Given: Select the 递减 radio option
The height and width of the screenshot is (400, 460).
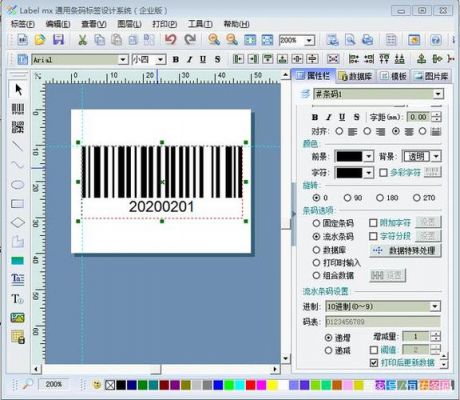Looking at the screenshot, I should tap(328, 350).
